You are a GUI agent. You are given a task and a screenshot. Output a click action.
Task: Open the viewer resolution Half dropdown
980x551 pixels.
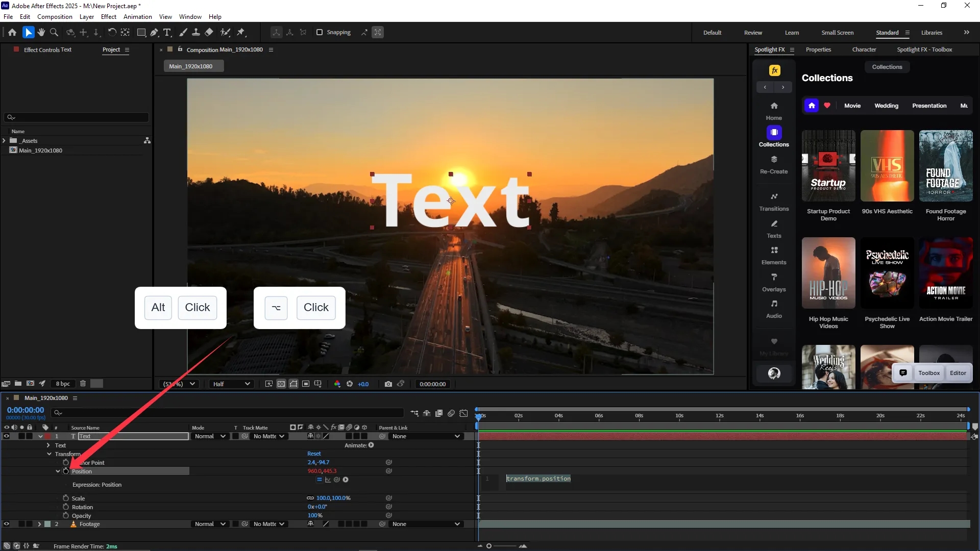(231, 384)
